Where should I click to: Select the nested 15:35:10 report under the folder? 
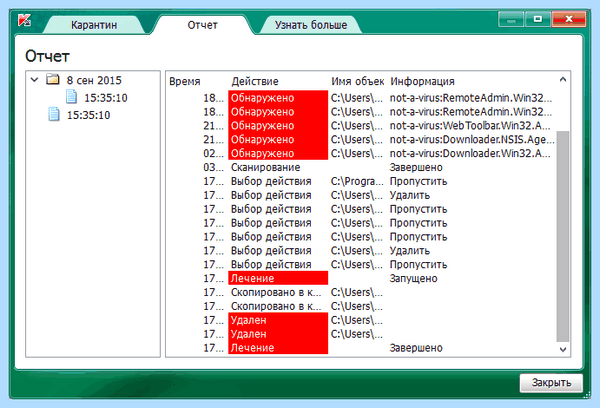pos(106,98)
